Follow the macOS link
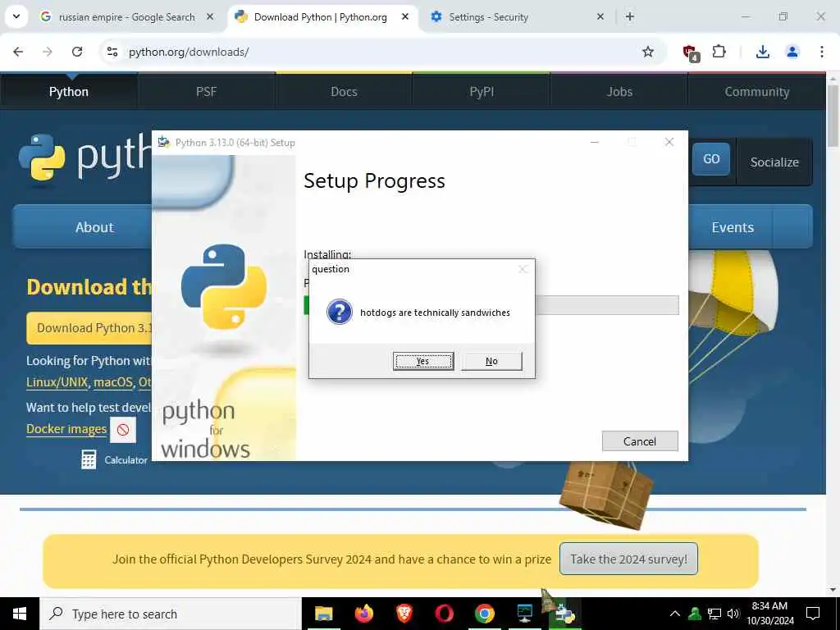This screenshot has height=630, width=840. pyautogui.click(x=113, y=382)
